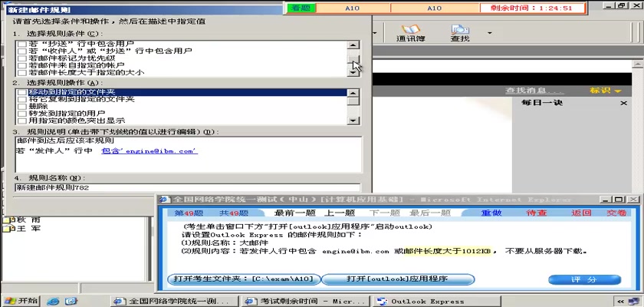The height and width of the screenshot is (307, 644).
Task: Click down arrow of conditions list scrollbar
Action: coord(353,72)
